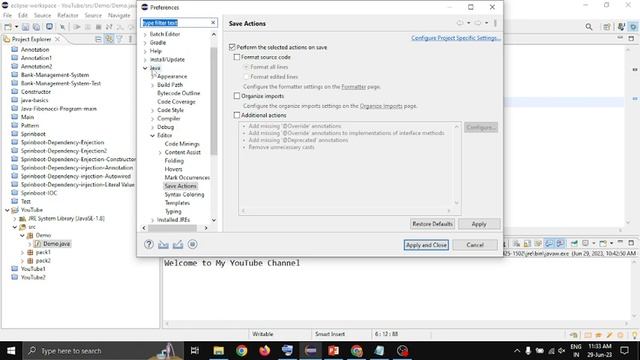Collapse the Java preferences node
Screen dimensions: 640x360
click(145, 68)
